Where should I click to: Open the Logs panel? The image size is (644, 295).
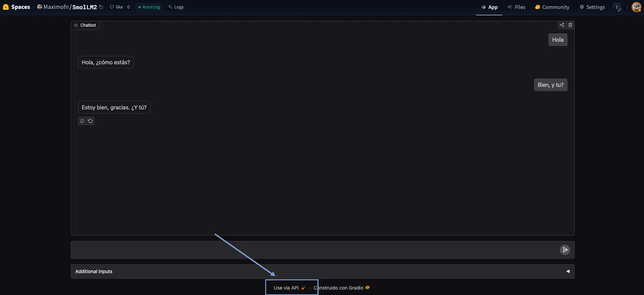pos(176,7)
